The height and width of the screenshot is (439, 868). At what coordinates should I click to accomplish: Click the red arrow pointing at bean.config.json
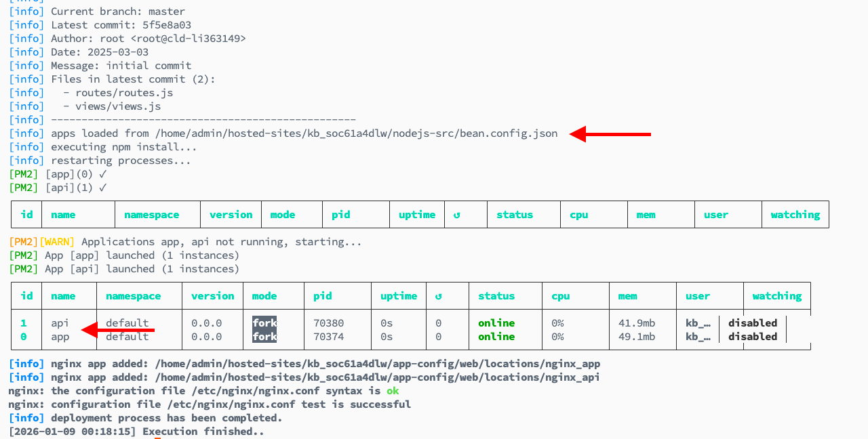pyautogui.click(x=609, y=134)
